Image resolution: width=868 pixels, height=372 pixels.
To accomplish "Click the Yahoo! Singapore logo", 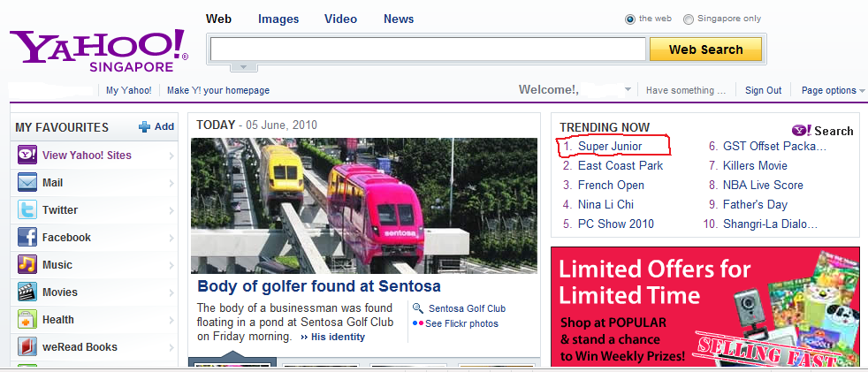I will 98,51.
